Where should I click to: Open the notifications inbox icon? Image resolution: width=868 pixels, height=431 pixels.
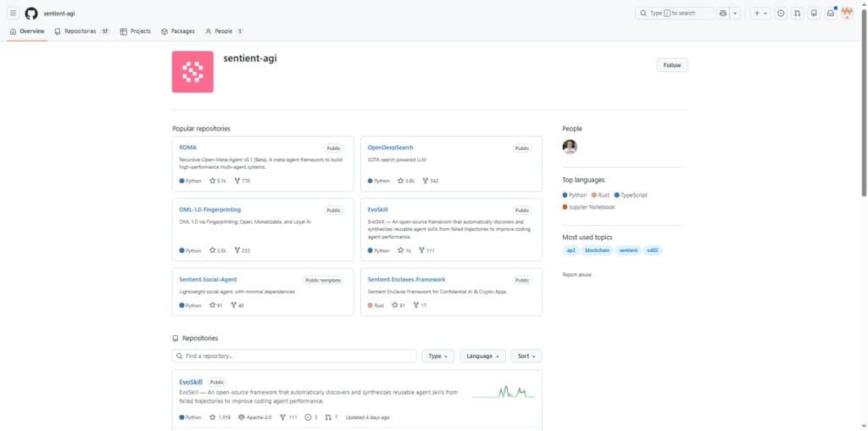click(831, 14)
